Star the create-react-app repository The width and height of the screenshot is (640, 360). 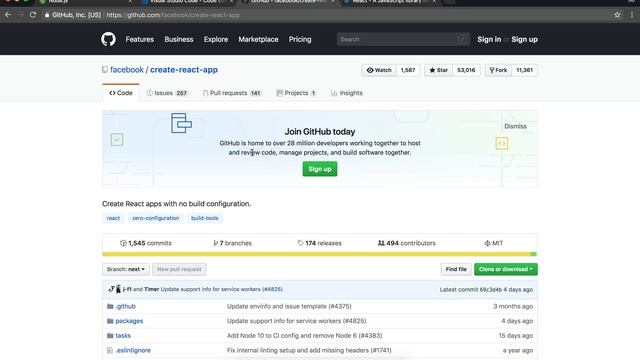pyautogui.click(x=438, y=70)
